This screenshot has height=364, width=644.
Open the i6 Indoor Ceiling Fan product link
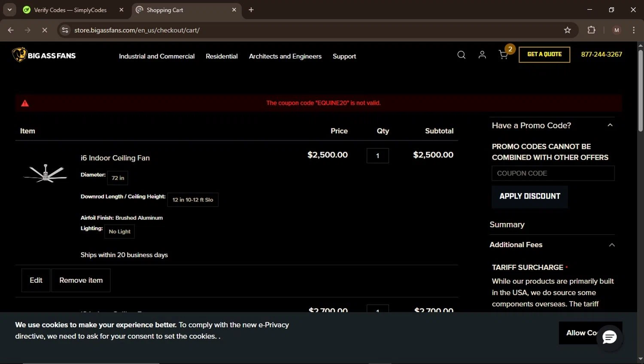(115, 158)
